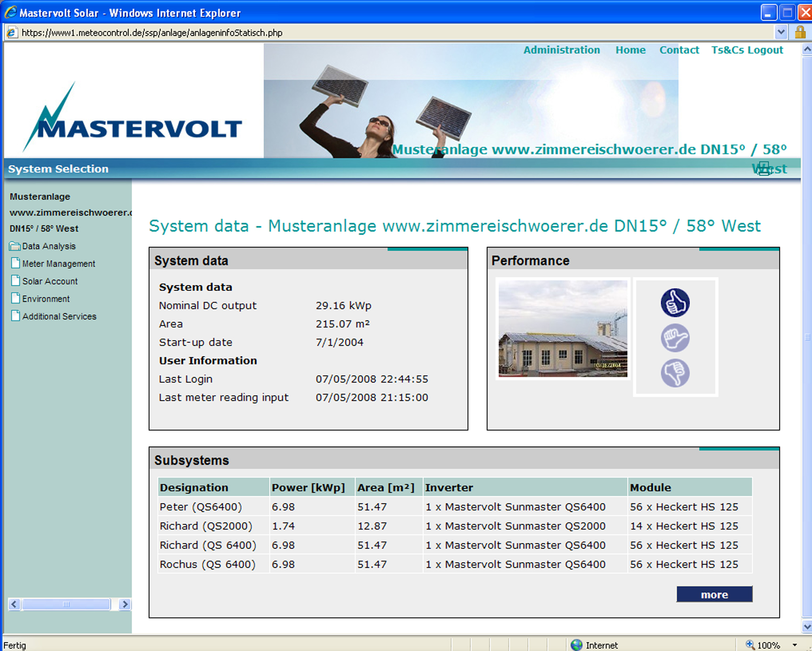Click the Musteranlage system name in sidebar
Viewport: 812px width, 651px height.
(40, 197)
